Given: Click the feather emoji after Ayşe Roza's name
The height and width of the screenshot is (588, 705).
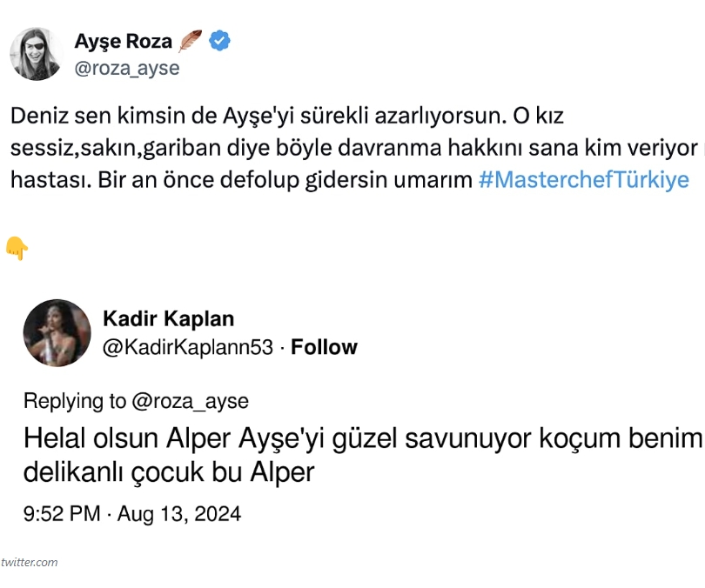Looking at the screenshot, I should coord(191,41).
